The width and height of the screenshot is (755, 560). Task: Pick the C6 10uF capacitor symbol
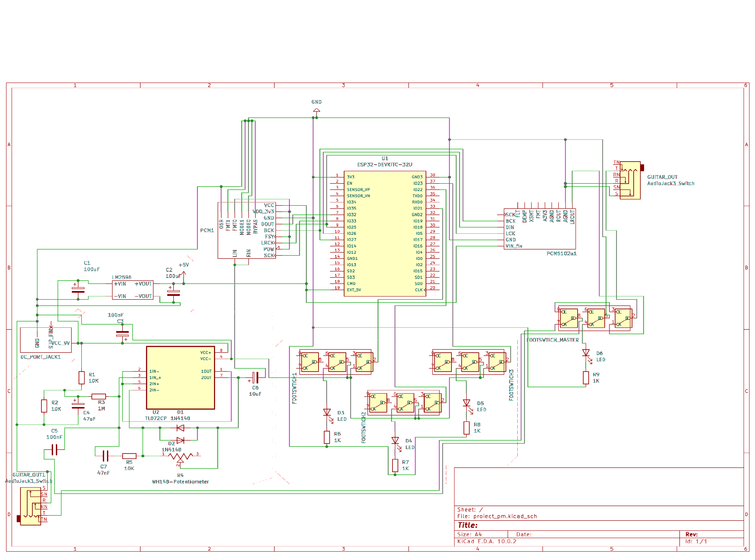click(x=255, y=377)
